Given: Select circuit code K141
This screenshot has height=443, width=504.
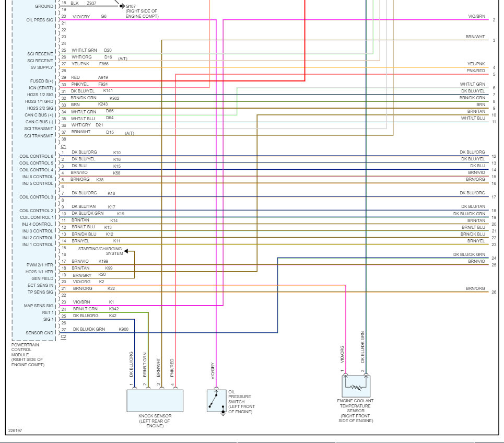Looking at the screenshot, I should (108, 91).
